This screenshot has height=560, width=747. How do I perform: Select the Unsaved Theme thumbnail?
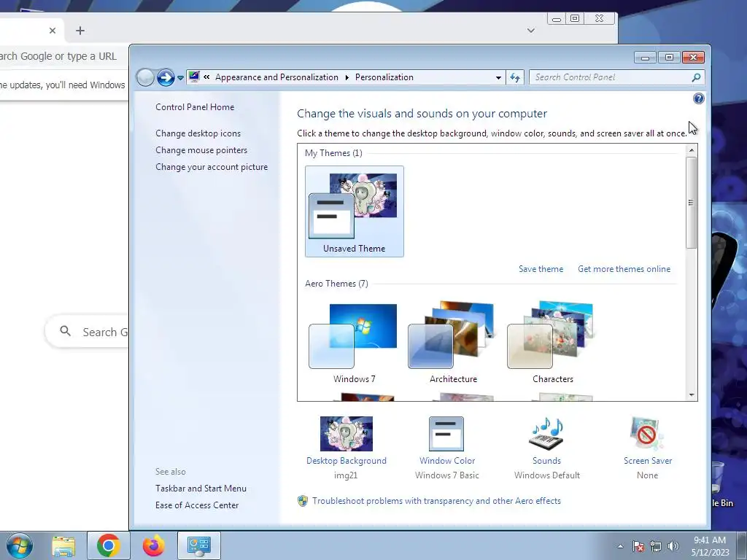[x=355, y=211]
